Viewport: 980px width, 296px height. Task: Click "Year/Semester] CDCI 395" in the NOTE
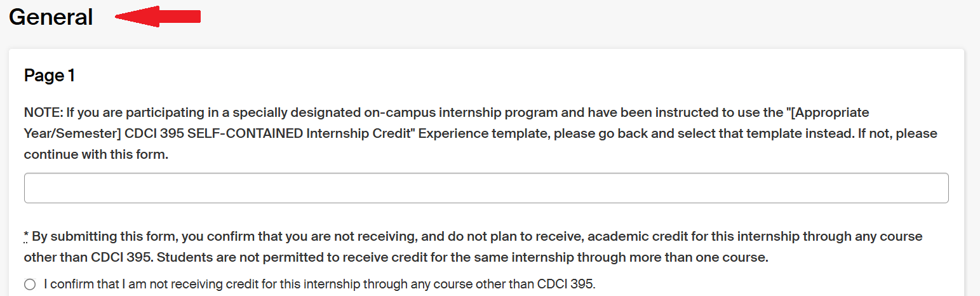87,134
